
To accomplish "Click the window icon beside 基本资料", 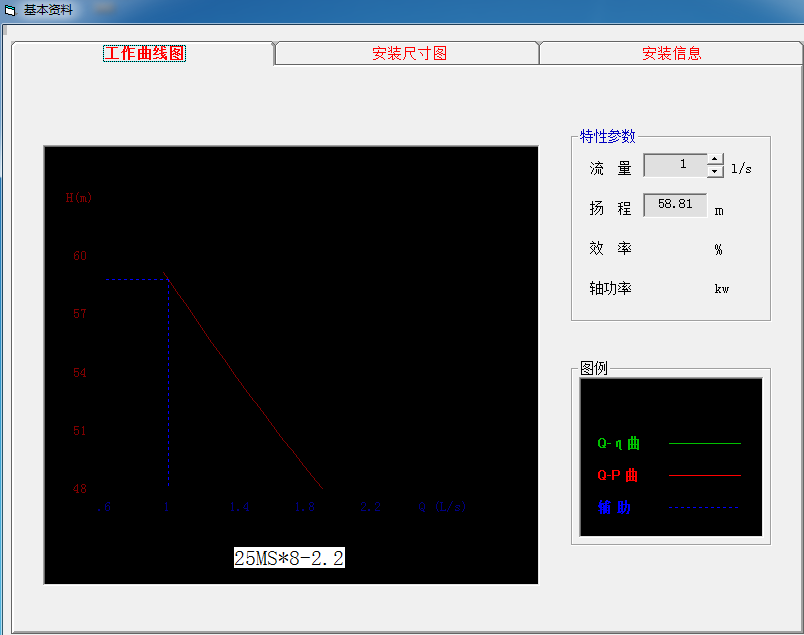I will point(10,10).
